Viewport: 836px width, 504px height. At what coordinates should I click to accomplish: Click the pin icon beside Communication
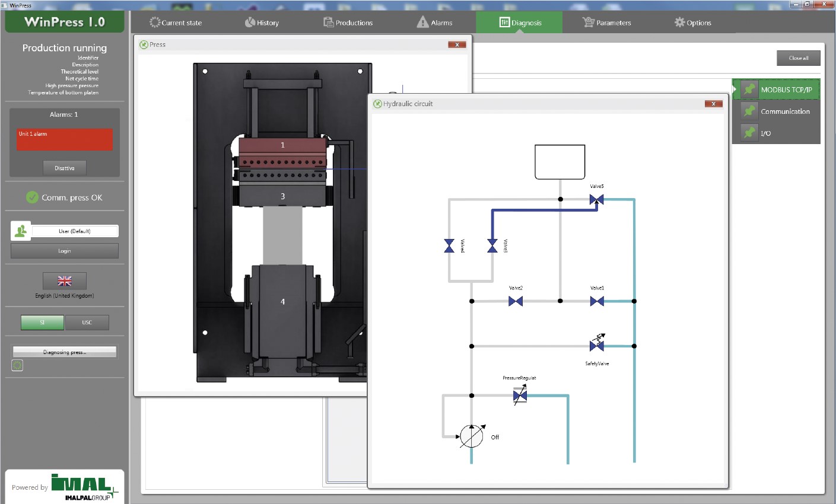click(x=749, y=111)
